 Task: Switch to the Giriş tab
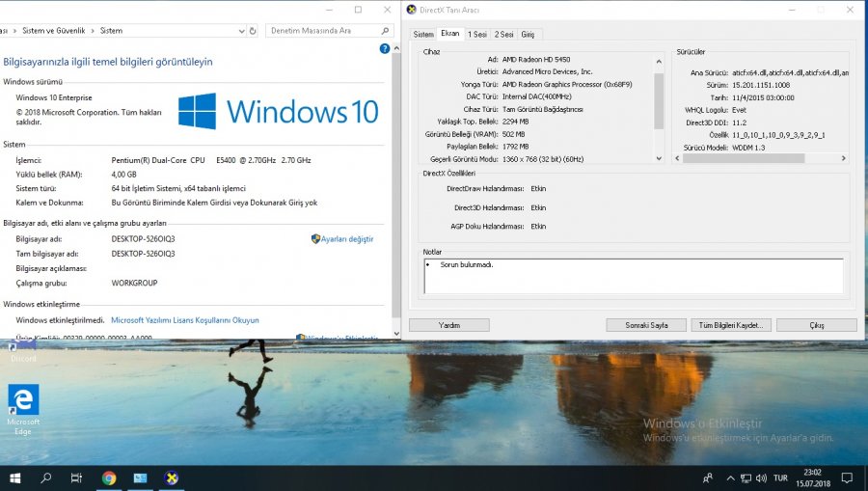(528, 35)
